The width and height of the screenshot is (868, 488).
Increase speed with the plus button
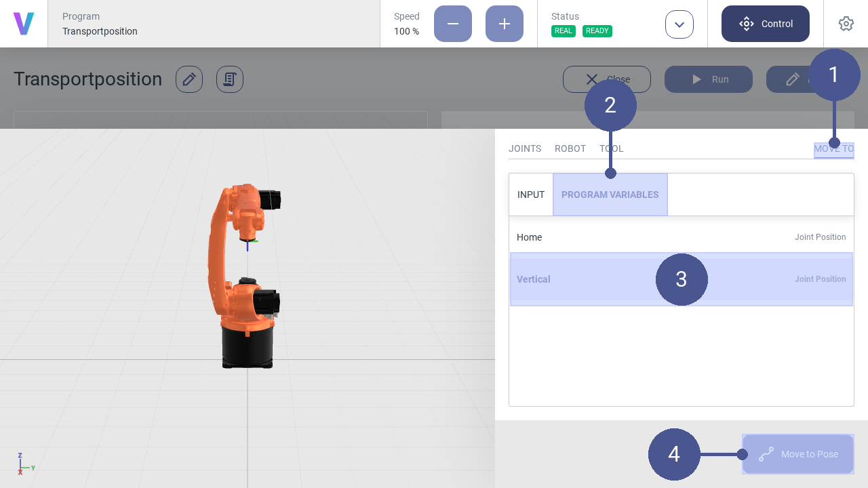tap(504, 24)
